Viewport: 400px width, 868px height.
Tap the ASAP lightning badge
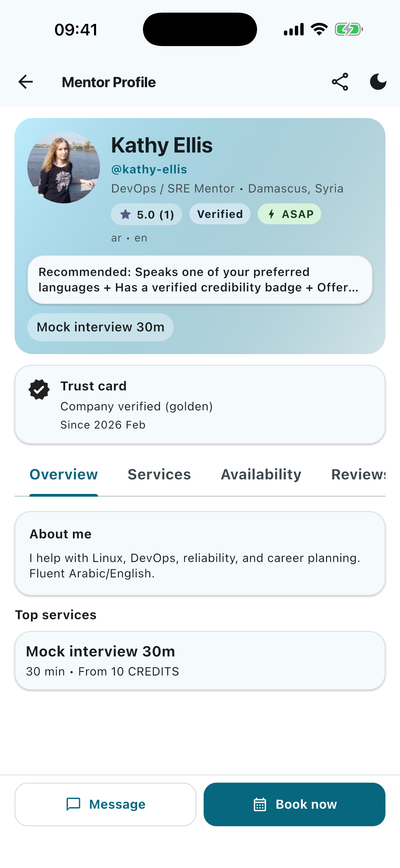[x=289, y=214]
